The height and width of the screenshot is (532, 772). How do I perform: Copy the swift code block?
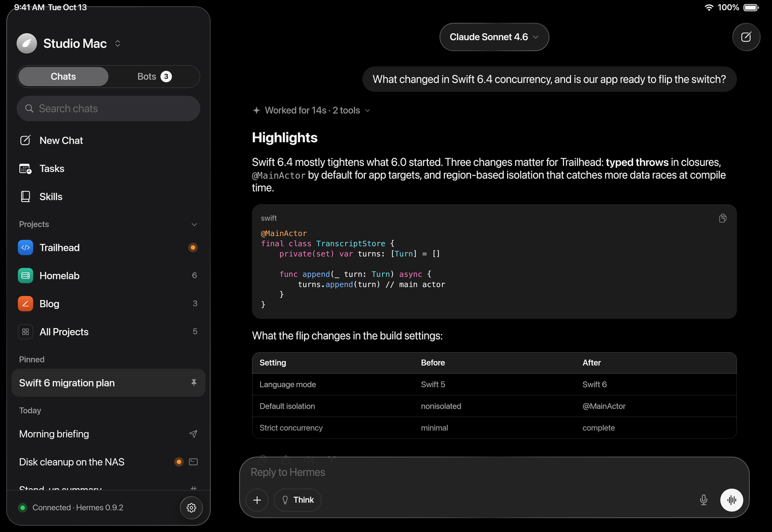[722, 218]
